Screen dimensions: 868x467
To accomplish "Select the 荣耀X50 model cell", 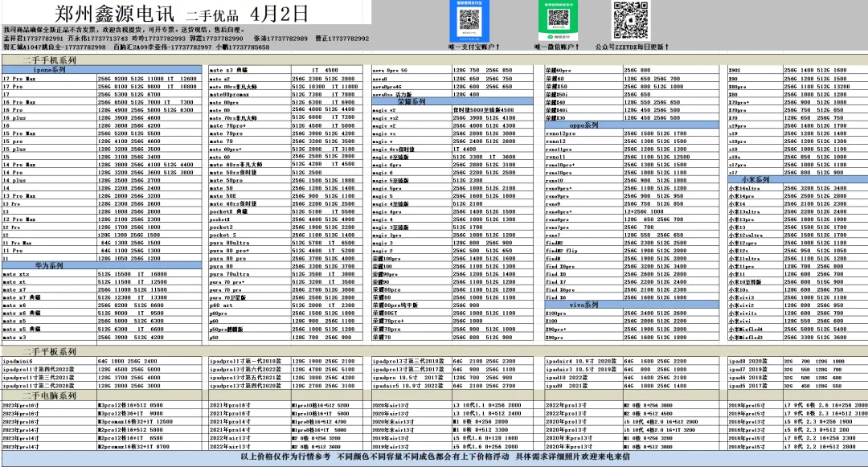I will pos(584,86).
